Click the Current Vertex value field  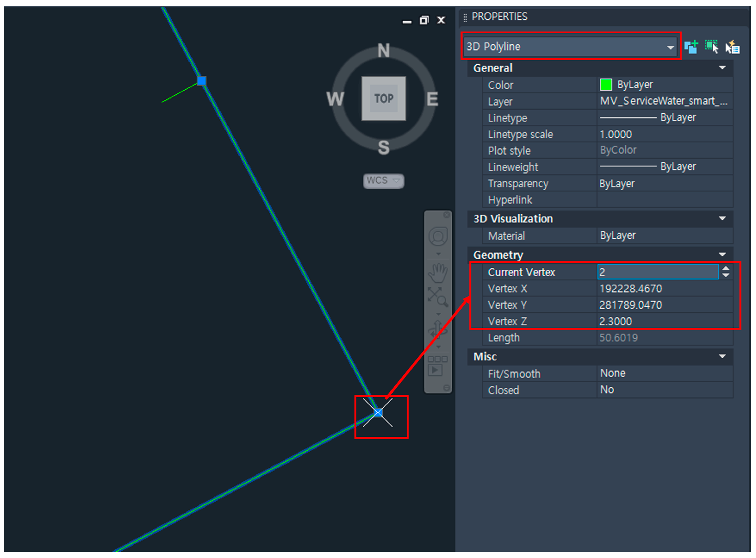pos(657,272)
